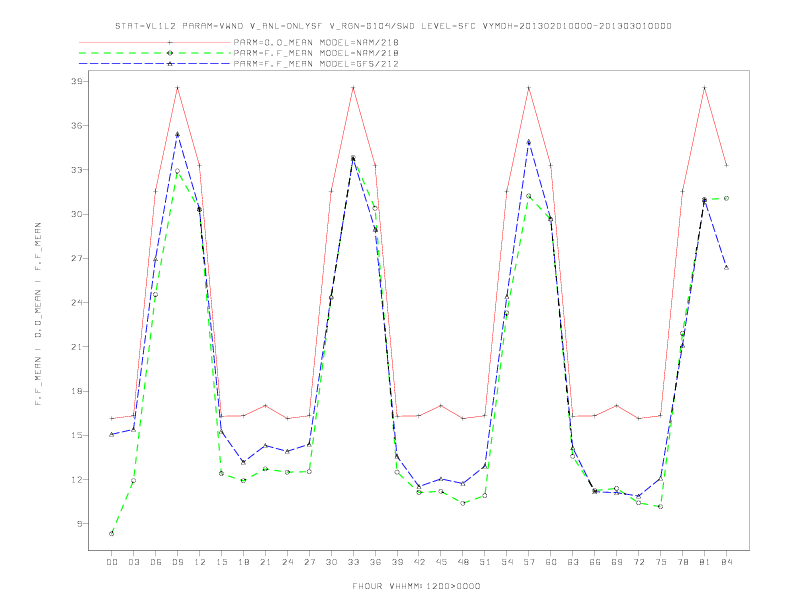Screen dimensions: 792x612
Task: Click y-axis tick value 30
Action: click(76, 214)
